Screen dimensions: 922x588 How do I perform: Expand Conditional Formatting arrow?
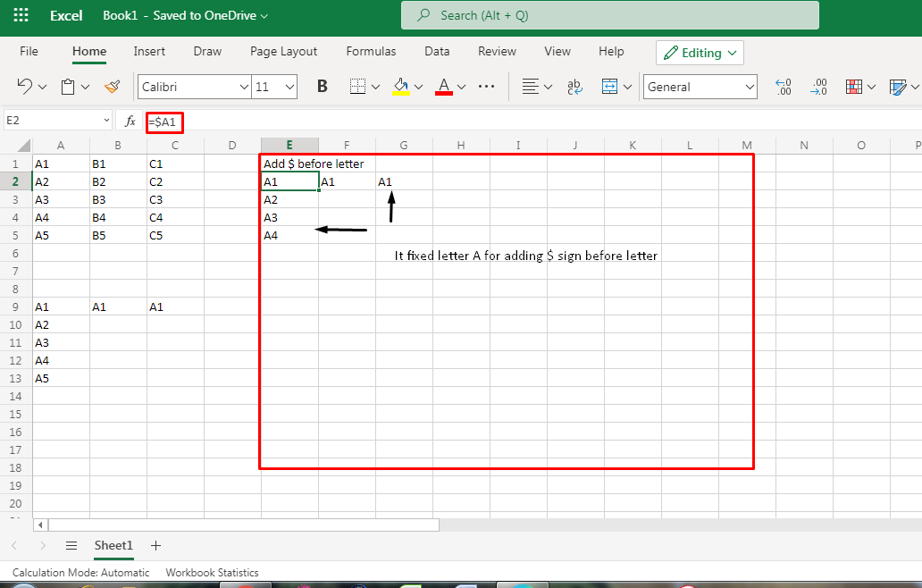871,87
